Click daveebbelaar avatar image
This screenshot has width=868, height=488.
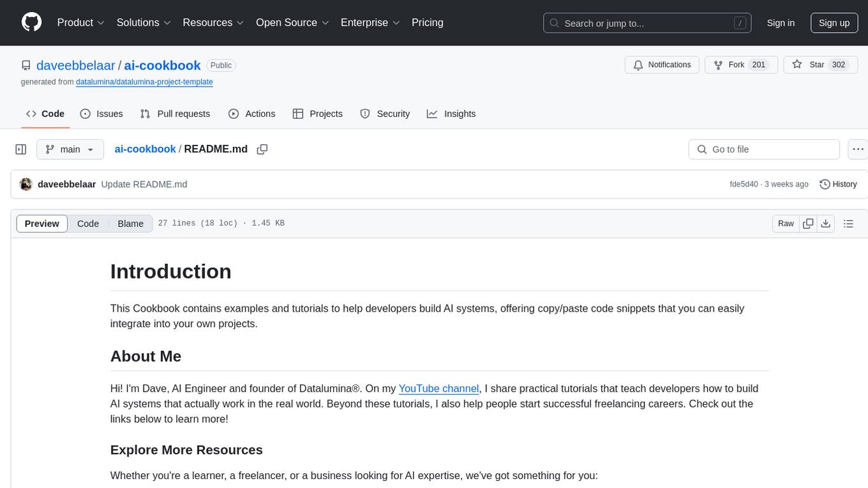pyautogui.click(x=26, y=184)
